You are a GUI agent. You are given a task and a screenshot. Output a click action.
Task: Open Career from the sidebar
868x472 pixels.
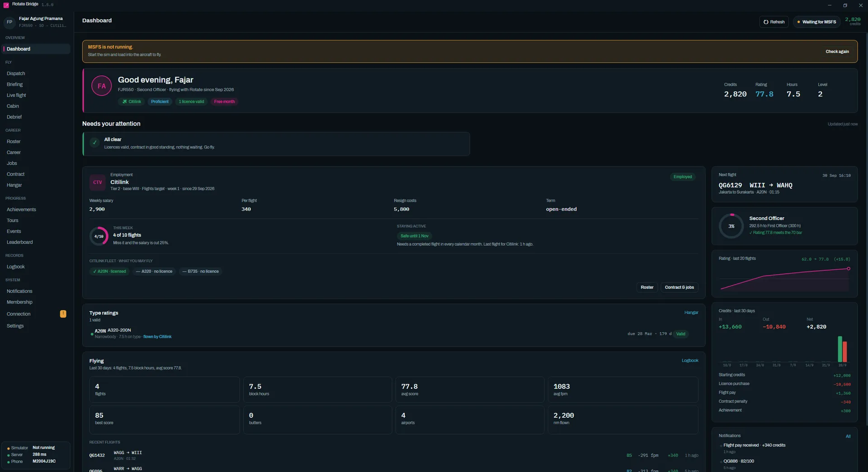coord(37,153)
